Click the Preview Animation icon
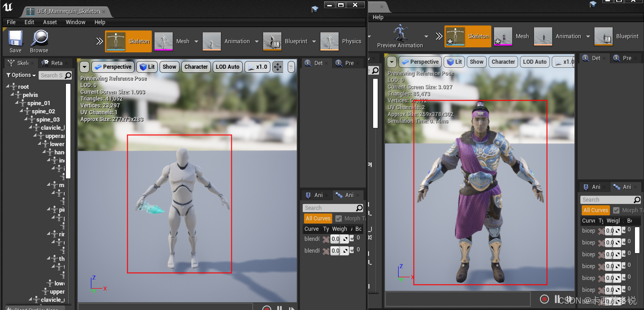 [400, 33]
